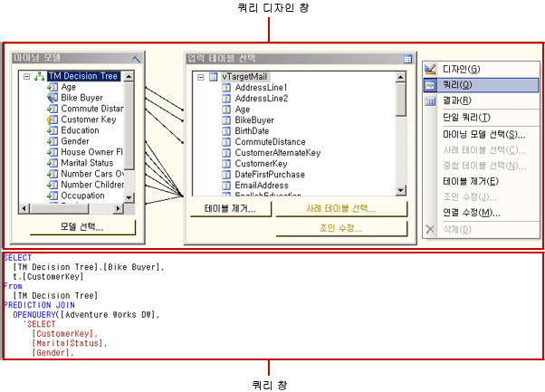545x392 pixels.
Task: Click the CustomerAlternateKey column icon
Action: pyautogui.click(x=226, y=153)
